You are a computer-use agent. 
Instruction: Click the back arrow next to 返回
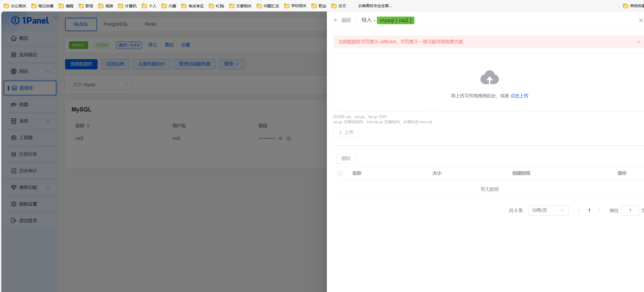[336, 20]
